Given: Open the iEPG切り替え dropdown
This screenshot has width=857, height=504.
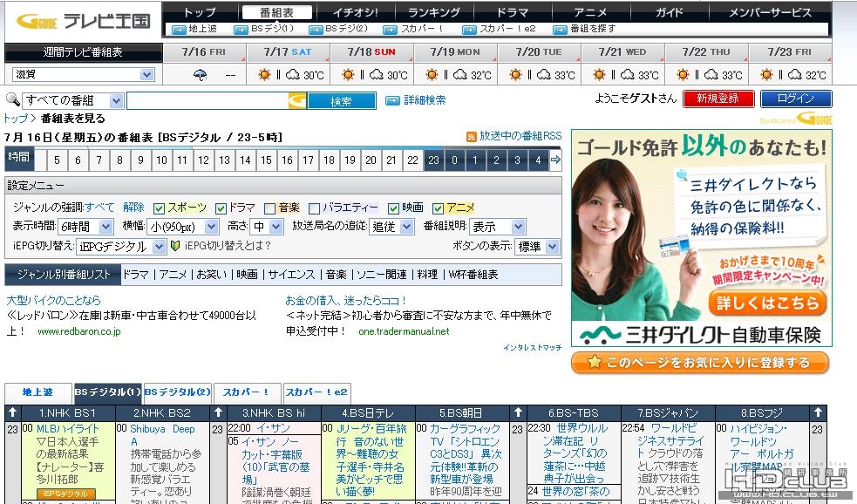Looking at the screenshot, I should [x=121, y=247].
